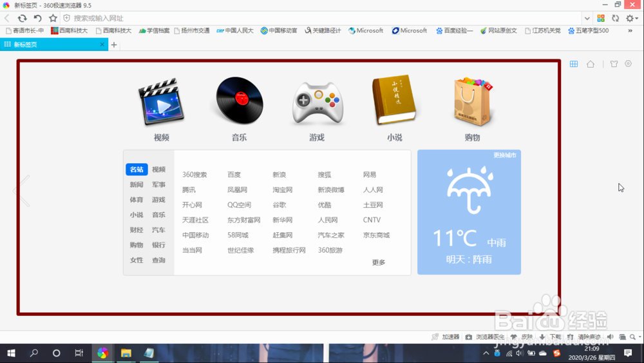Click the browser back arrow
This screenshot has height=363, width=644.
[x=7, y=18]
